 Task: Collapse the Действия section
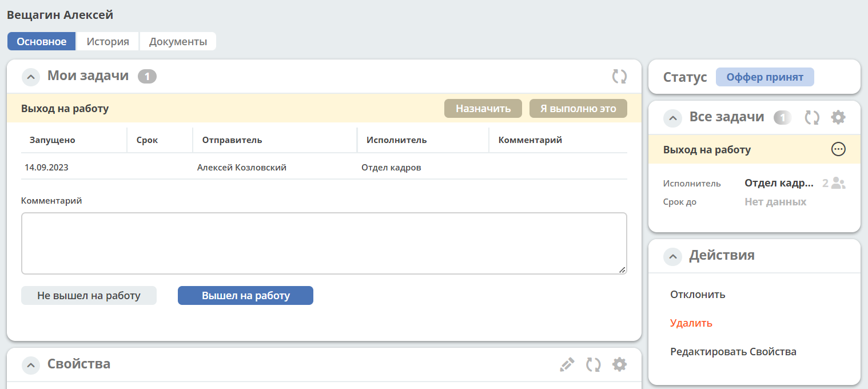(672, 256)
